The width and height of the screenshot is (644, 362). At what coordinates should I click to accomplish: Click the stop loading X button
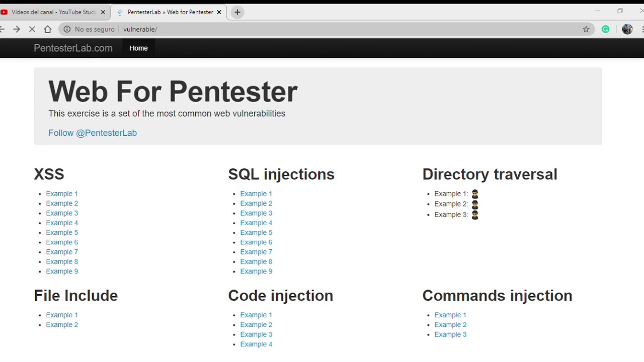pyautogui.click(x=32, y=29)
